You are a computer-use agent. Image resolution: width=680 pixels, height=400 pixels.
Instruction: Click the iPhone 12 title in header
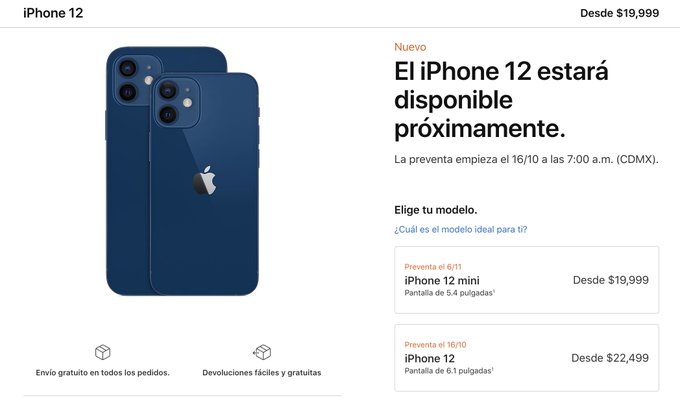(x=53, y=13)
